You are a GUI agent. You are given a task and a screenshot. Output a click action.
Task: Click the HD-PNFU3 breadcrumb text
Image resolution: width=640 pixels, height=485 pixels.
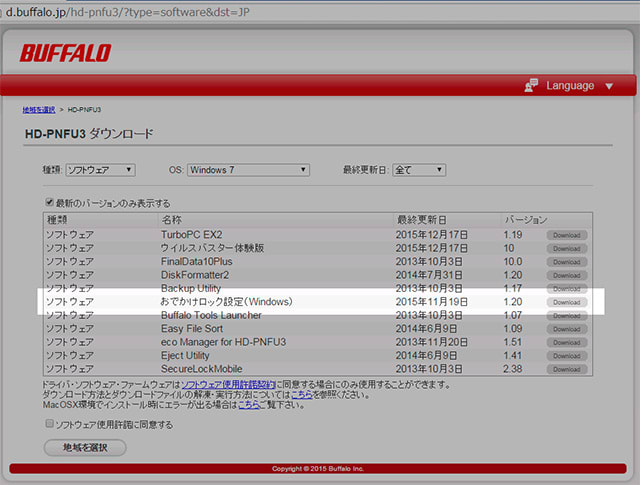click(84, 109)
